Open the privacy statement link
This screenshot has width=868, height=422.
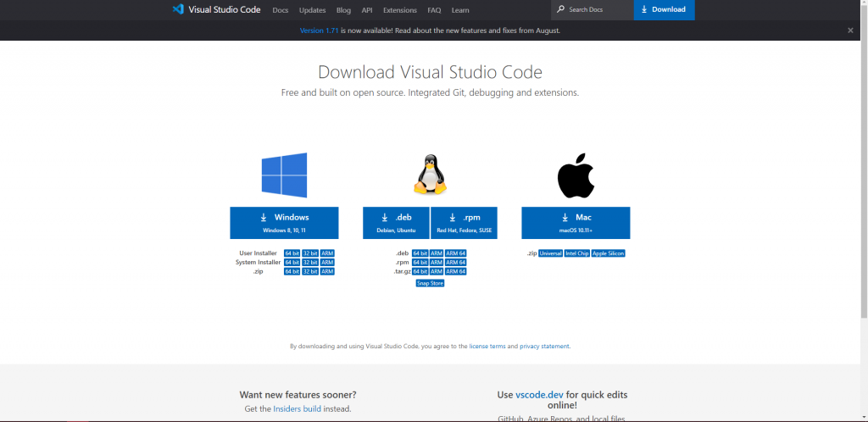(544, 347)
